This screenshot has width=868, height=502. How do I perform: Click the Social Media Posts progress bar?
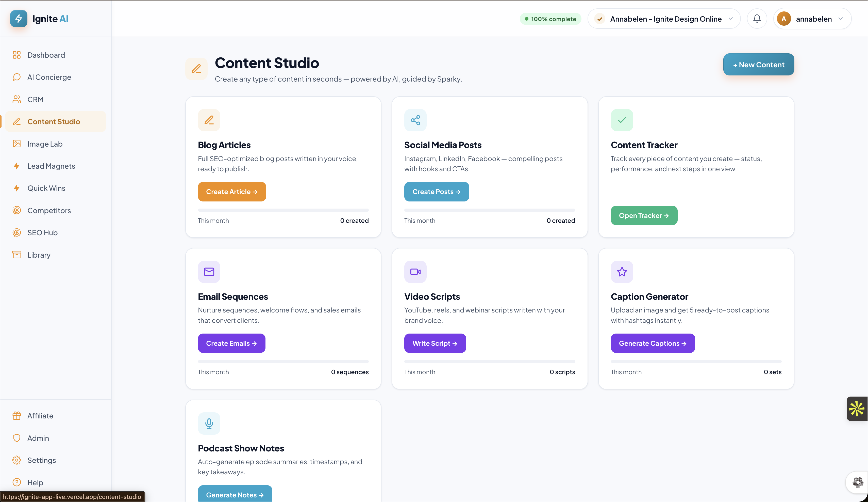tap(489, 210)
